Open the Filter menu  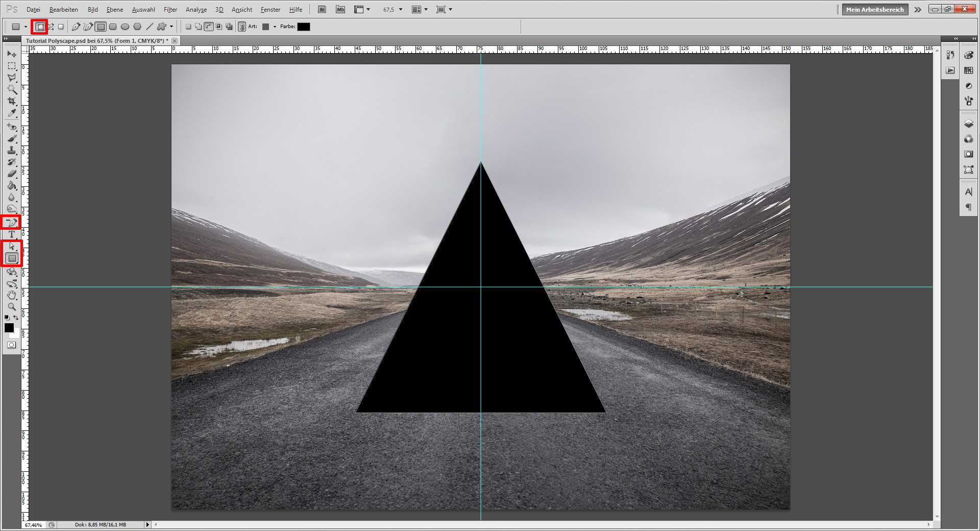[170, 9]
